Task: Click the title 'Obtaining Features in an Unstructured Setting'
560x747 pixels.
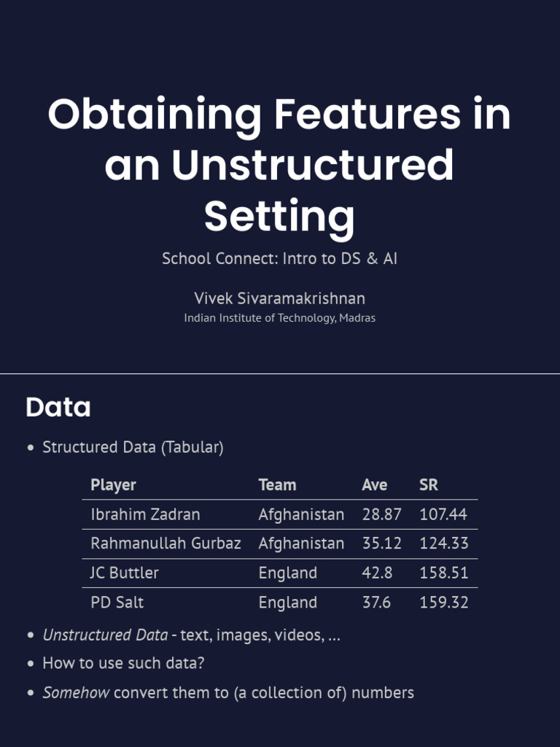Action: (279, 165)
